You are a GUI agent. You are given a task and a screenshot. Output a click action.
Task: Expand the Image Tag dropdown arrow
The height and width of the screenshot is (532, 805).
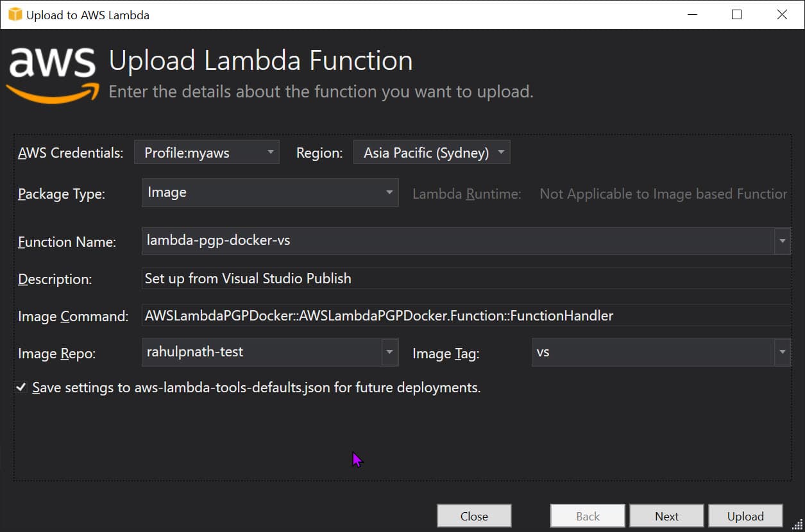(x=782, y=352)
